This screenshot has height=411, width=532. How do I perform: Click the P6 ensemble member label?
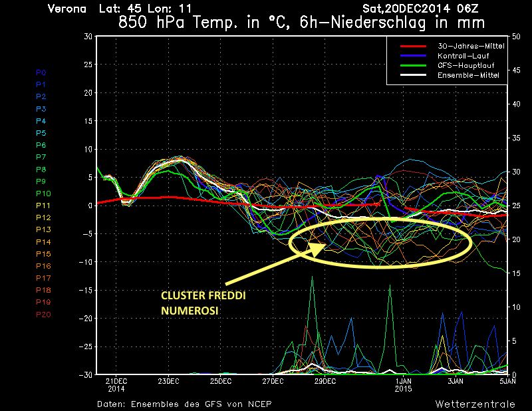[41, 145]
